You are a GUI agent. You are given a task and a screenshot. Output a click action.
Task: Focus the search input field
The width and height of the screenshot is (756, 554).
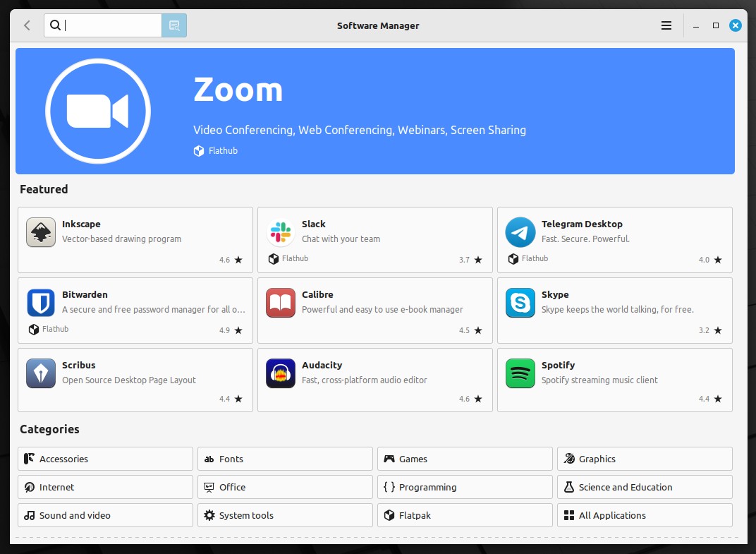103,25
